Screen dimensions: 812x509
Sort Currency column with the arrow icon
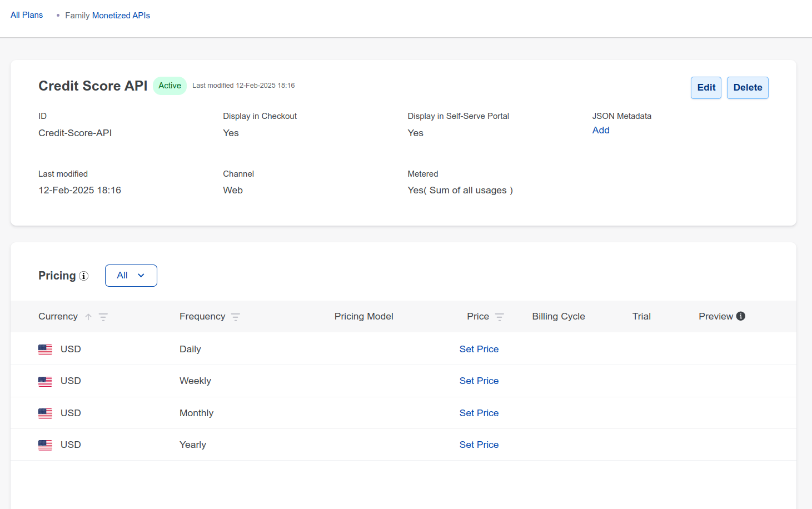(x=88, y=317)
